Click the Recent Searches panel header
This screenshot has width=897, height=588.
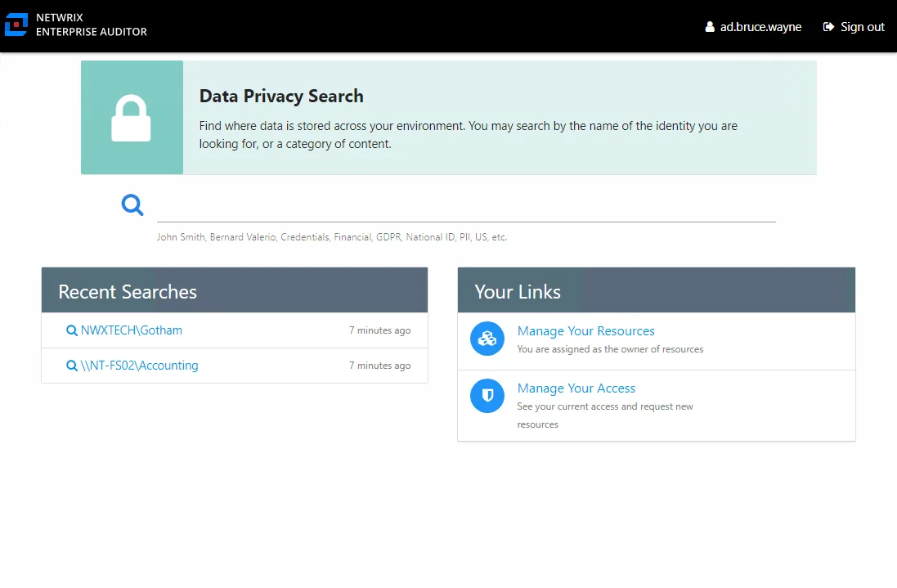tap(235, 290)
